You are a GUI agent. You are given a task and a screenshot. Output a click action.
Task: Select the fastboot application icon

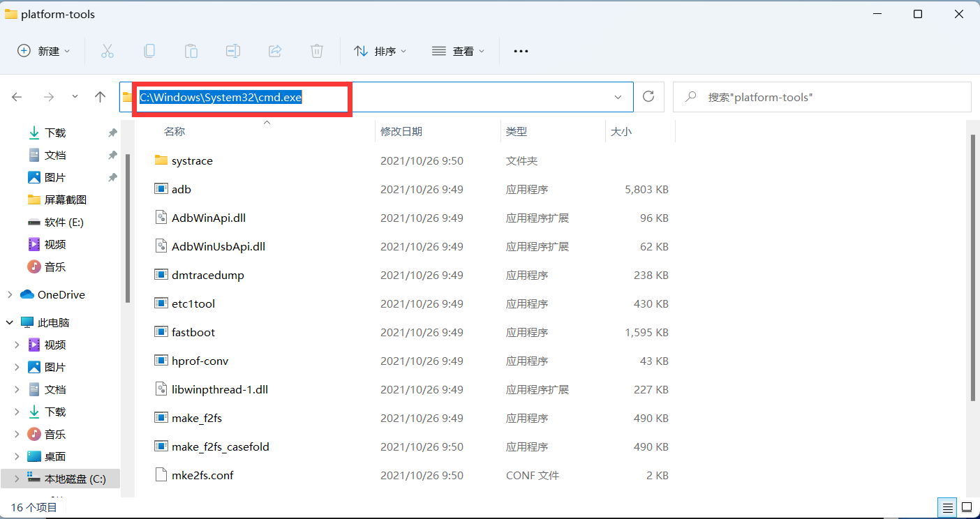coord(161,332)
